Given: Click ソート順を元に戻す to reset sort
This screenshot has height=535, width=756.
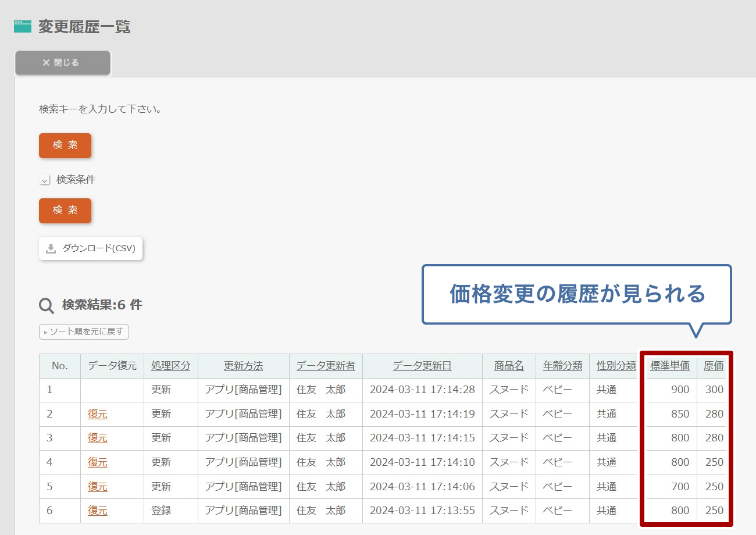Looking at the screenshot, I should [84, 331].
